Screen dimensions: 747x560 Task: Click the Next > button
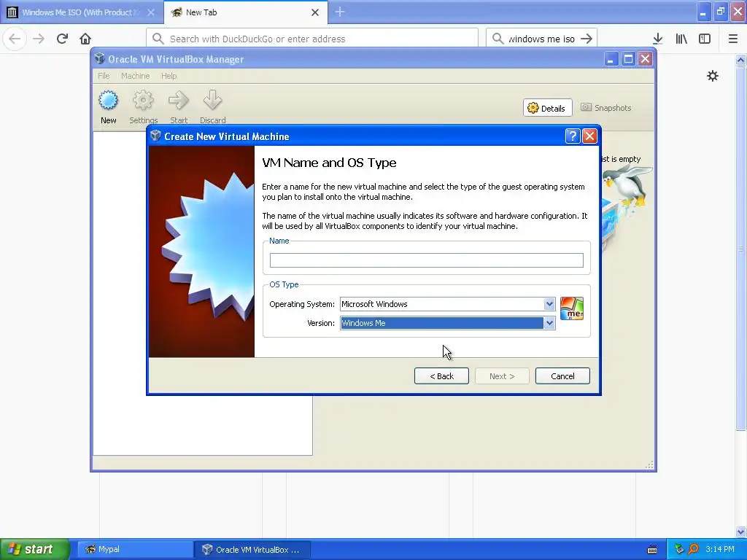(502, 376)
